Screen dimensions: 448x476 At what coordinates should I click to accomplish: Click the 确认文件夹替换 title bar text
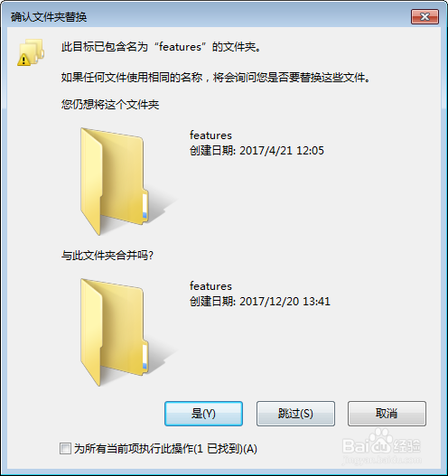coord(49,16)
